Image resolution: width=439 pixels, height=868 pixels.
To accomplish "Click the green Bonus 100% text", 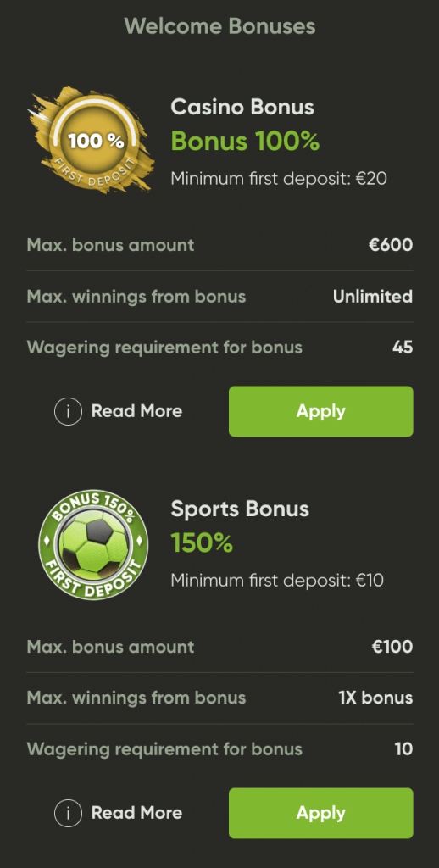I will coord(245,142).
